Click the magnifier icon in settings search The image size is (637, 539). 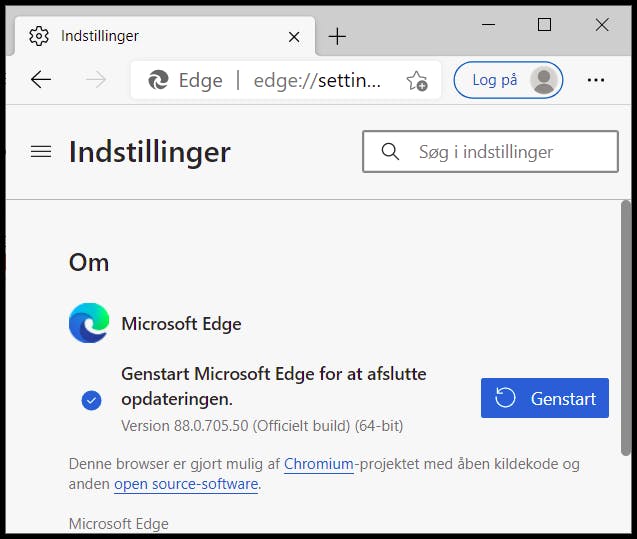pos(390,152)
